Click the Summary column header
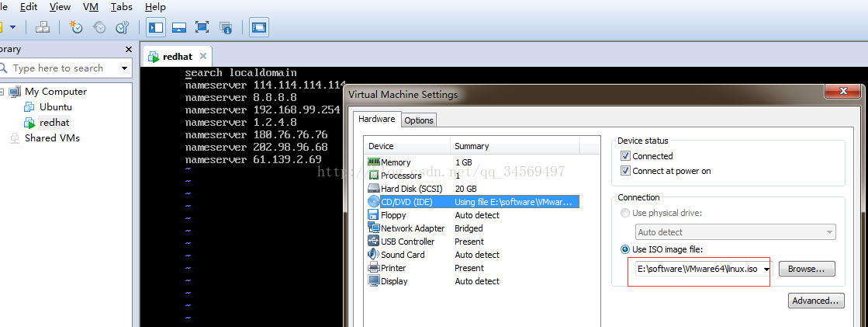The width and height of the screenshot is (868, 327). 515,146
